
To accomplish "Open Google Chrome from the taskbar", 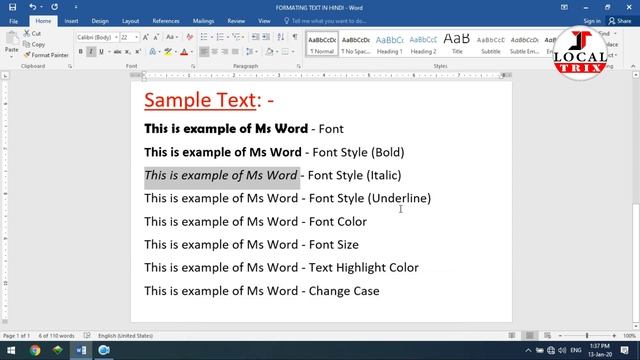I will coord(35,350).
